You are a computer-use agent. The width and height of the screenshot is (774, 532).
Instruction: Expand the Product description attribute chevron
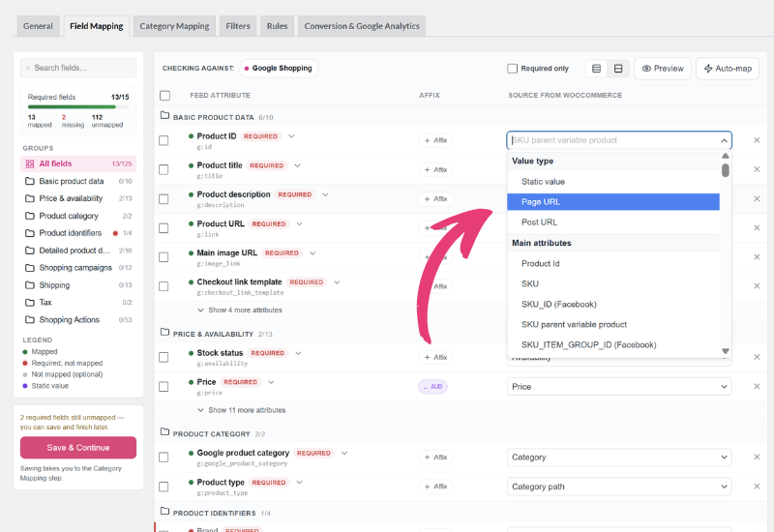pos(325,194)
